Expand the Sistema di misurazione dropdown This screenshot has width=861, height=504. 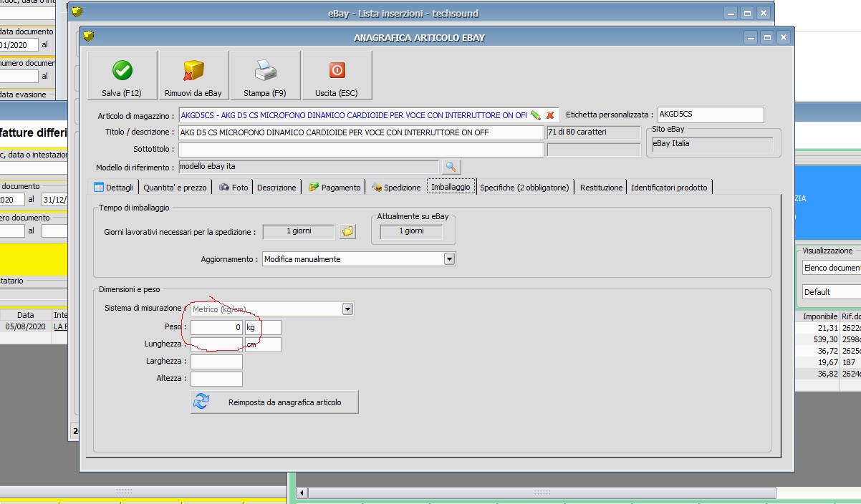tap(347, 309)
